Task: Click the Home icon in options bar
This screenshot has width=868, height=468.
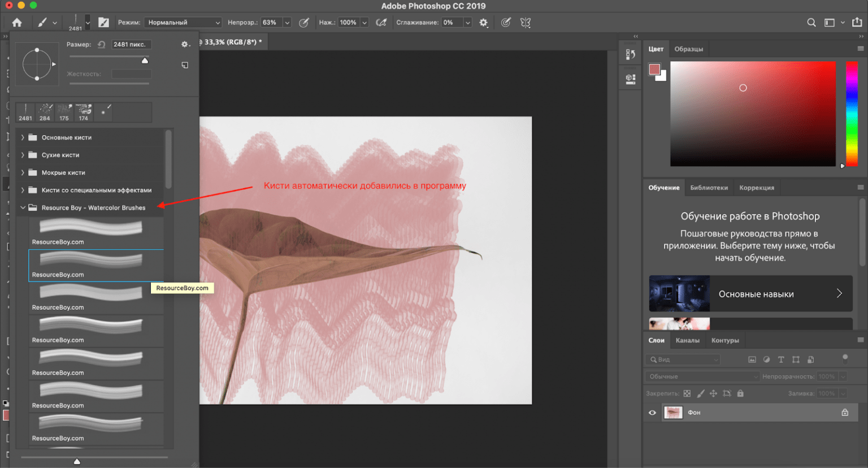Action: click(x=17, y=23)
